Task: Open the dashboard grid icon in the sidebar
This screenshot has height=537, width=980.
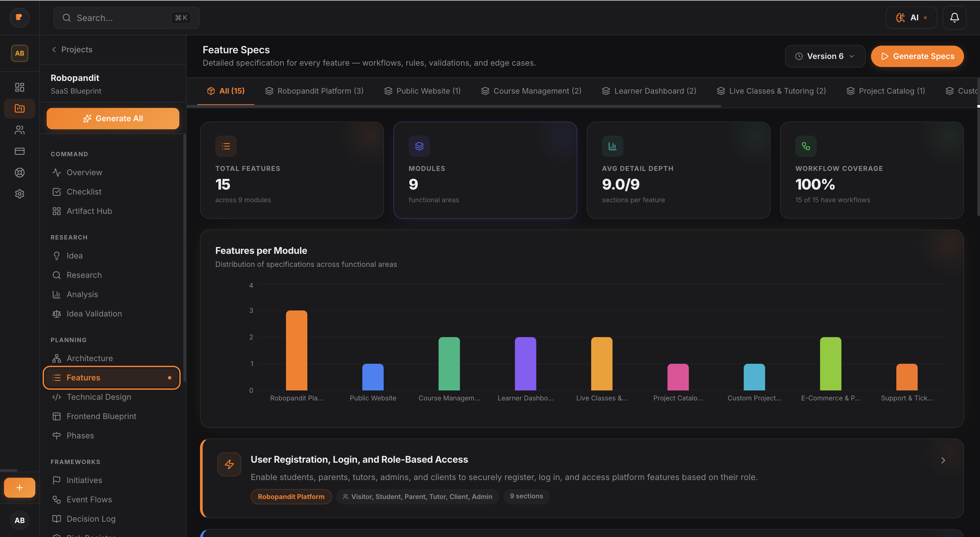Action: point(19,87)
